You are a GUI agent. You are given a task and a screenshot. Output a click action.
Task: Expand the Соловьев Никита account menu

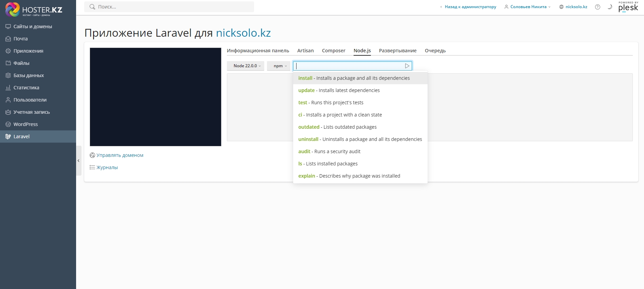click(x=527, y=7)
